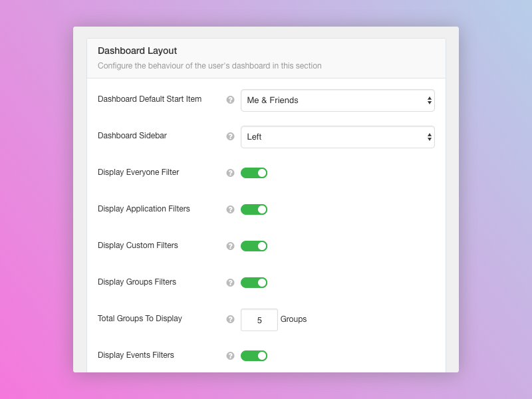This screenshot has height=399, width=532.
Task: Toggle the Display Custom Filters switch
Action: point(254,246)
